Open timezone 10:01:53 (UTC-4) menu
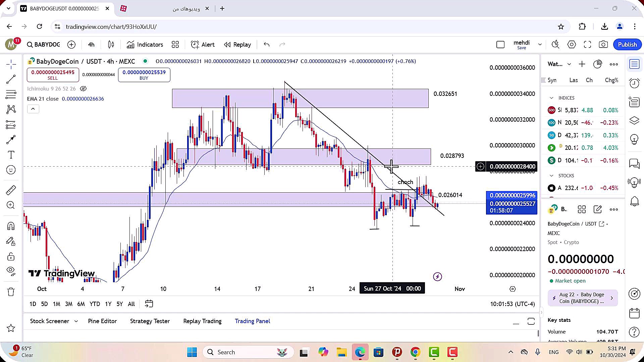The width and height of the screenshot is (644, 362). point(513,304)
